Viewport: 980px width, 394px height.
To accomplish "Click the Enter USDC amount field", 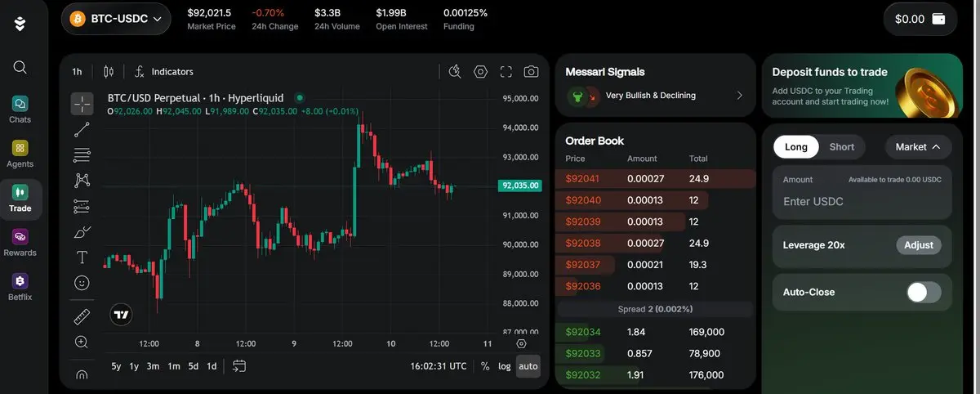I will [862, 201].
